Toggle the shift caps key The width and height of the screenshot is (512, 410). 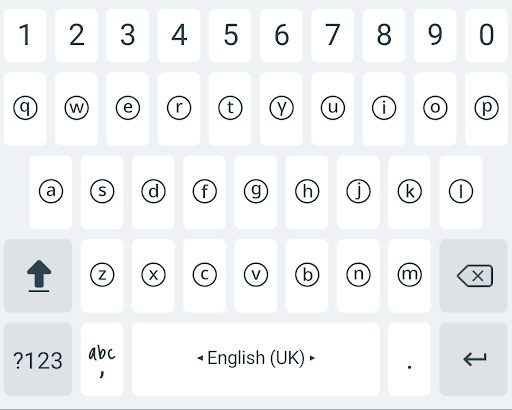(x=38, y=276)
